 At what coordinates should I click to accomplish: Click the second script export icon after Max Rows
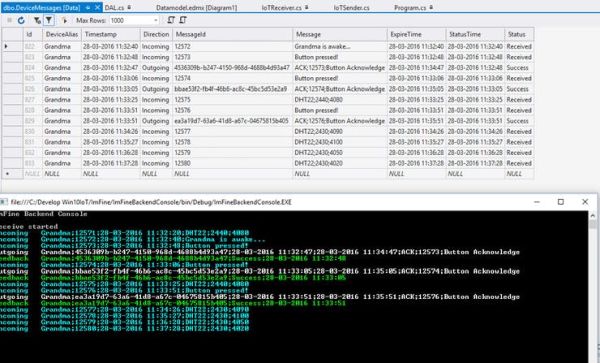coord(183,20)
